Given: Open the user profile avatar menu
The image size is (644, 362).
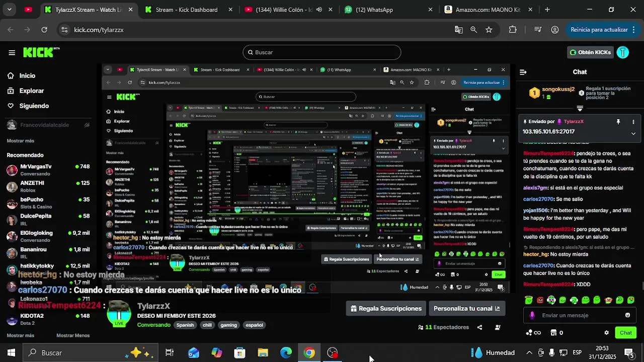Looking at the screenshot, I should click(x=623, y=52).
